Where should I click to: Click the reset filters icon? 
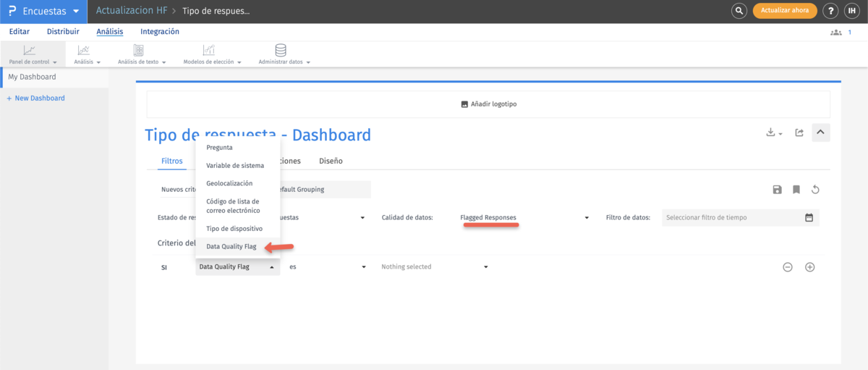(815, 190)
